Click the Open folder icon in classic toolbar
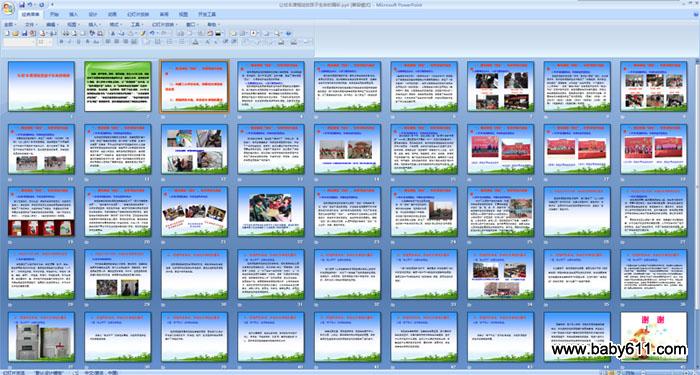The width and height of the screenshot is (700, 375). 16,33
